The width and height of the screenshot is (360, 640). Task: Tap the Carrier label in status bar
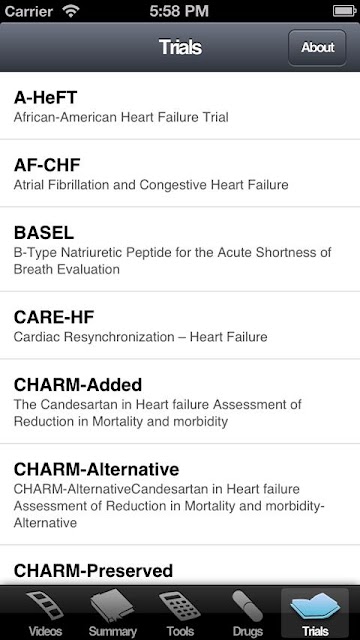tap(29, 11)
